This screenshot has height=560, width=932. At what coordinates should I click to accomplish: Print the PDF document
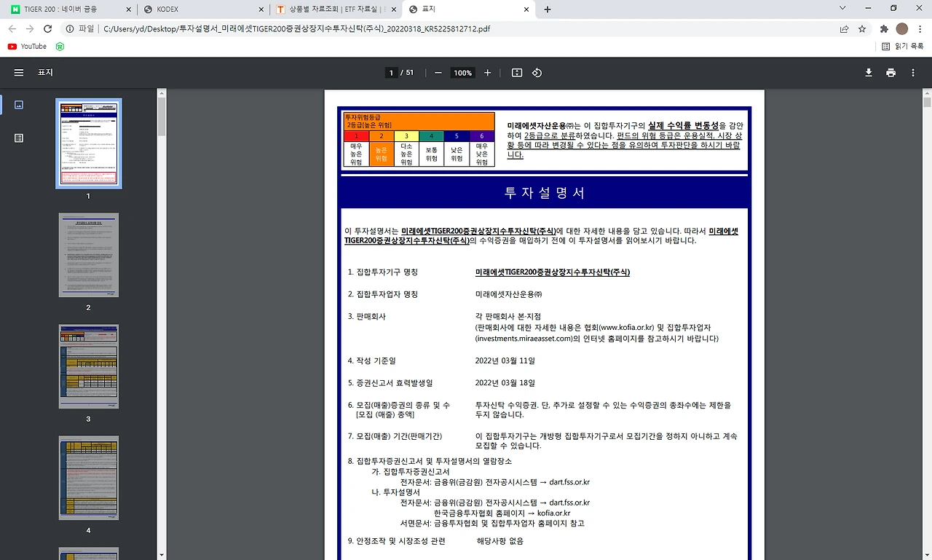[890, 73]
